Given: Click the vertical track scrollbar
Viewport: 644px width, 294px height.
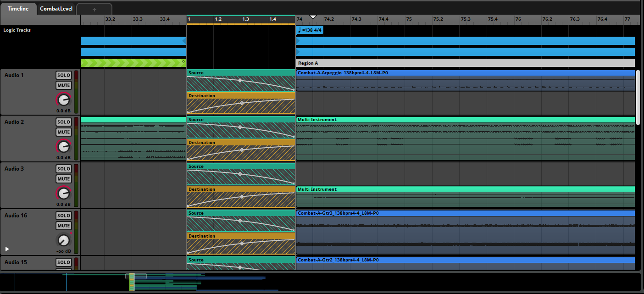Looking at the screenshot, I should (x=638, y=97).
